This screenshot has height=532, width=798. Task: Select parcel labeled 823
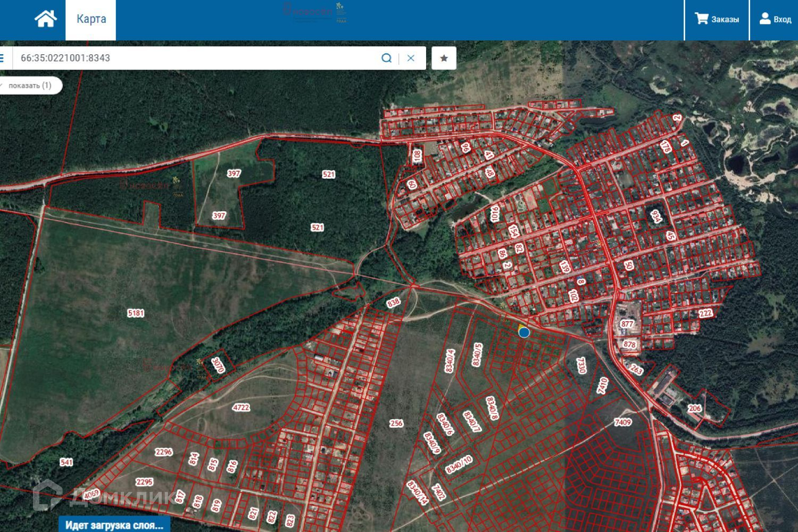pos(290,520)
